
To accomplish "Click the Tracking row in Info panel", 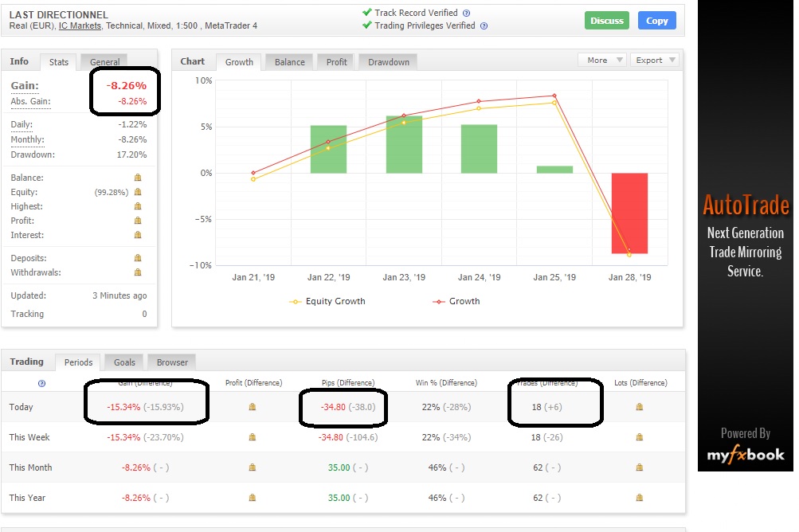I will click(79, 314).
